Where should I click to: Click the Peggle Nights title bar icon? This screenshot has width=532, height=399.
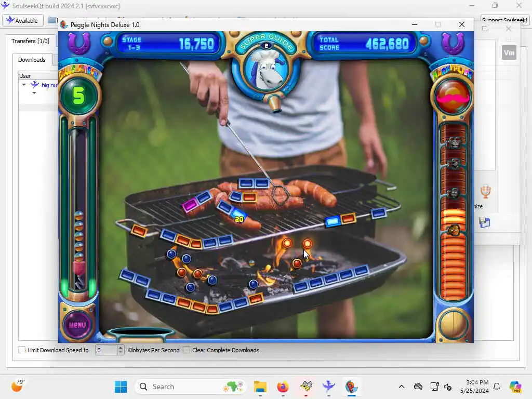63,25
